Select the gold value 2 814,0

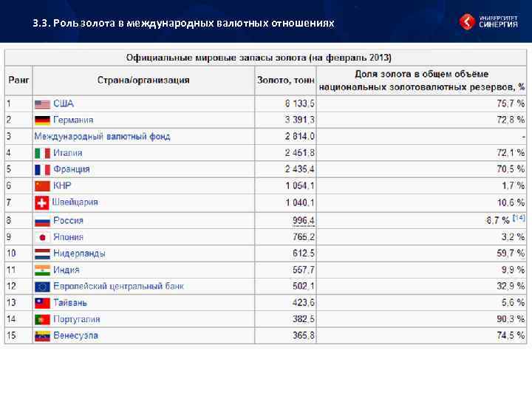click(299, 137)
